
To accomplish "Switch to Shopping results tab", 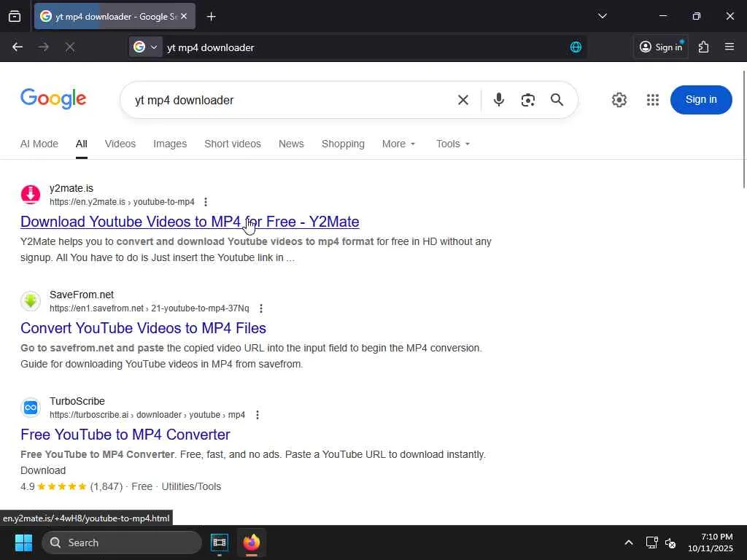I will [x=343, y=144].
